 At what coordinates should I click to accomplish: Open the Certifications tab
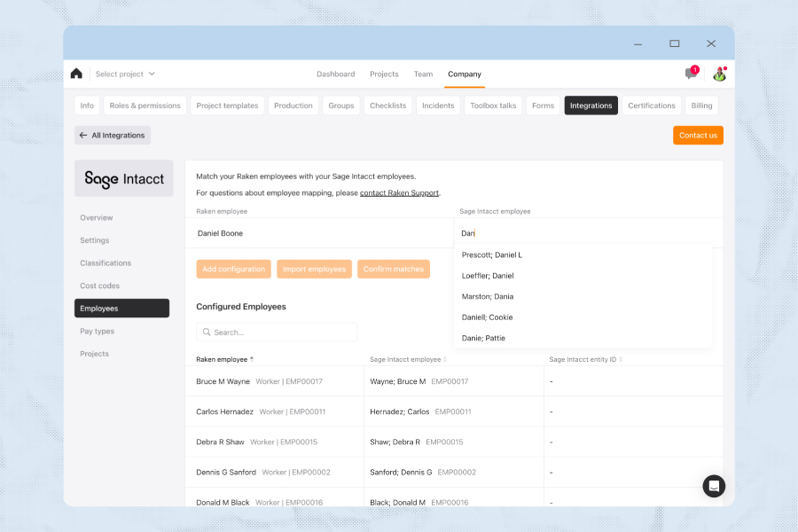[651, 106]
